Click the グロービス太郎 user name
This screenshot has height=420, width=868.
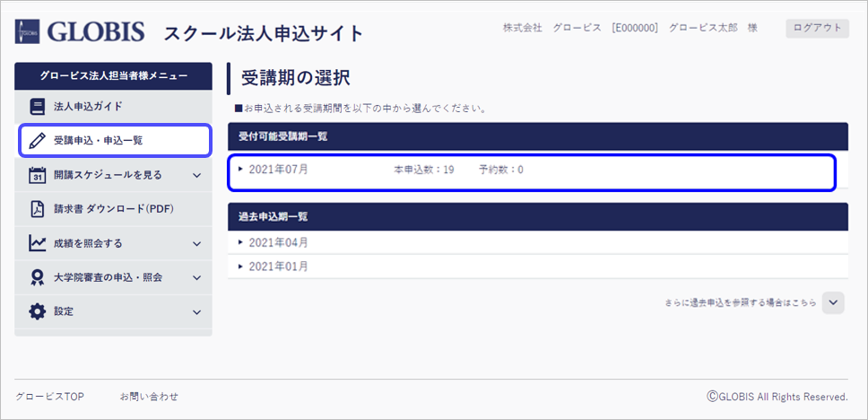[703, 28]
